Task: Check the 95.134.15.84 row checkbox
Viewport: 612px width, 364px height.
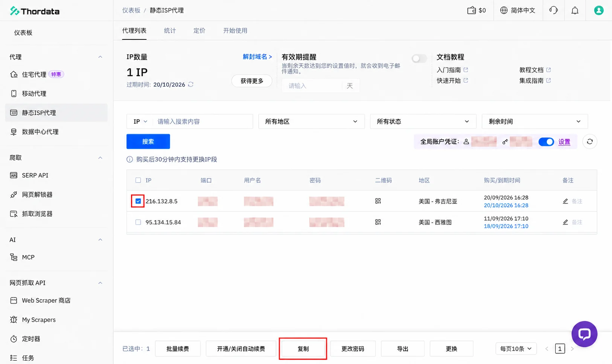Action: [x=138, y=222]
